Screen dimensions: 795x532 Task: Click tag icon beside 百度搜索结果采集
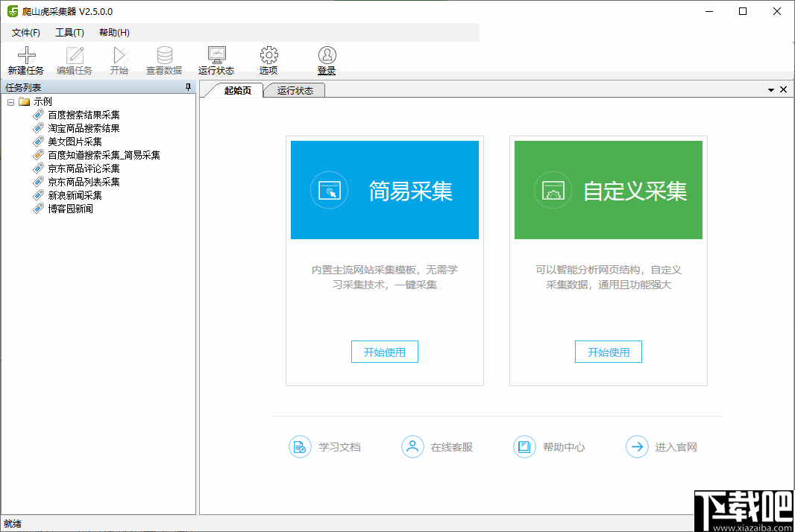pos(39,115)
